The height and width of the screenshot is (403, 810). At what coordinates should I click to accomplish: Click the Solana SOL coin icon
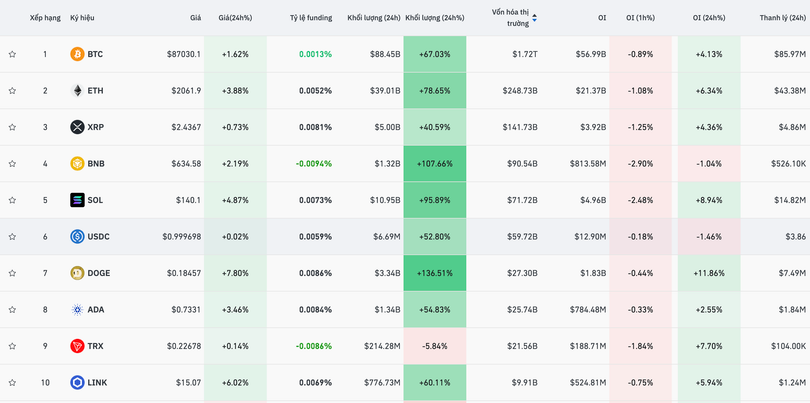77,200
